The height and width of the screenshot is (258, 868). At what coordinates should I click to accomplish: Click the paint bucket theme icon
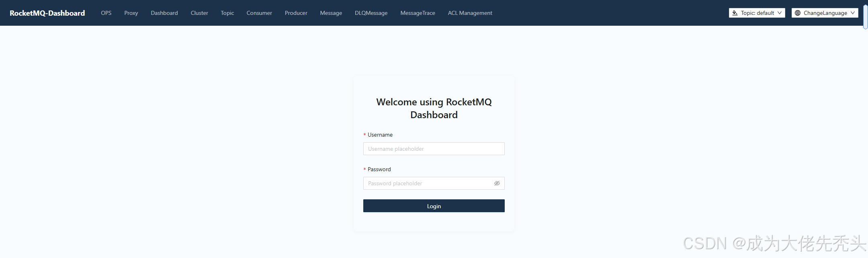coord(735,13)
